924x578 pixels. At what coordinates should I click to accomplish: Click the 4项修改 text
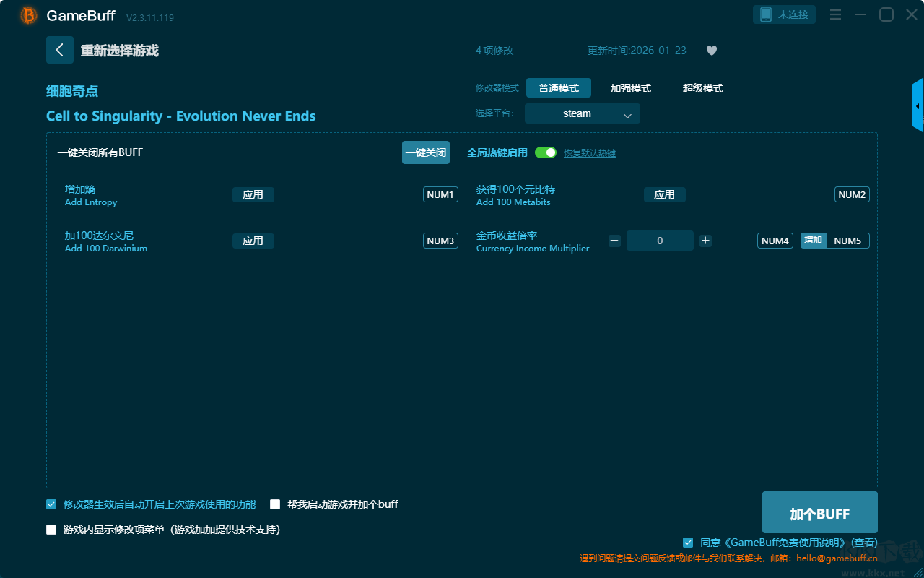494,51
